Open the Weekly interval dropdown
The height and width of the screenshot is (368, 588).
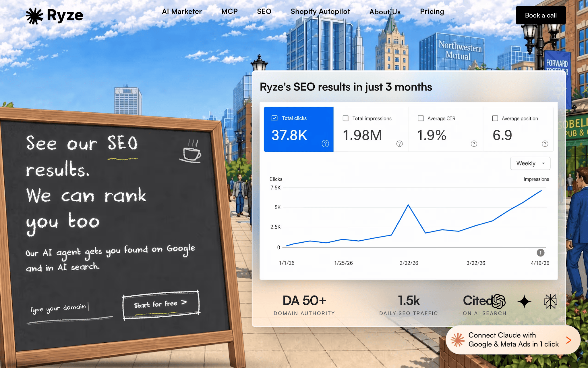(x=530, y=163)
